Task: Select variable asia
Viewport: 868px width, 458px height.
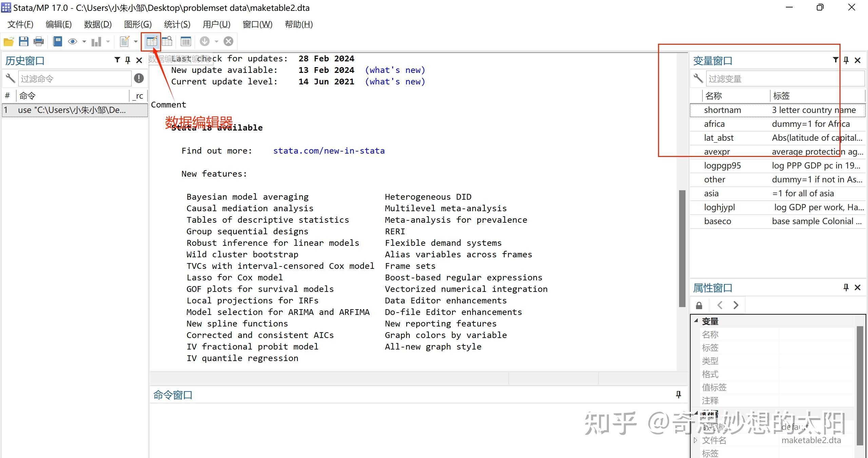Action: click(778, 194)
